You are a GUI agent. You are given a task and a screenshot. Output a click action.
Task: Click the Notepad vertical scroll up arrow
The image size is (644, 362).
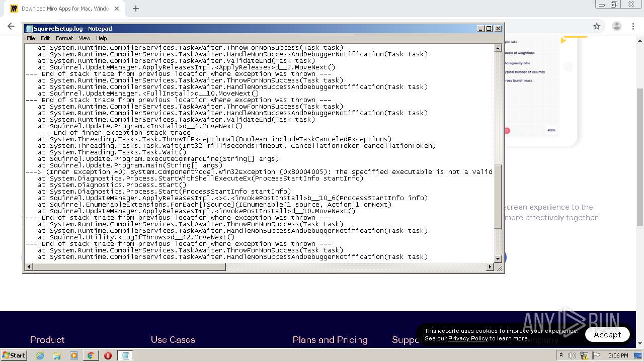click(x=498, y=48)
